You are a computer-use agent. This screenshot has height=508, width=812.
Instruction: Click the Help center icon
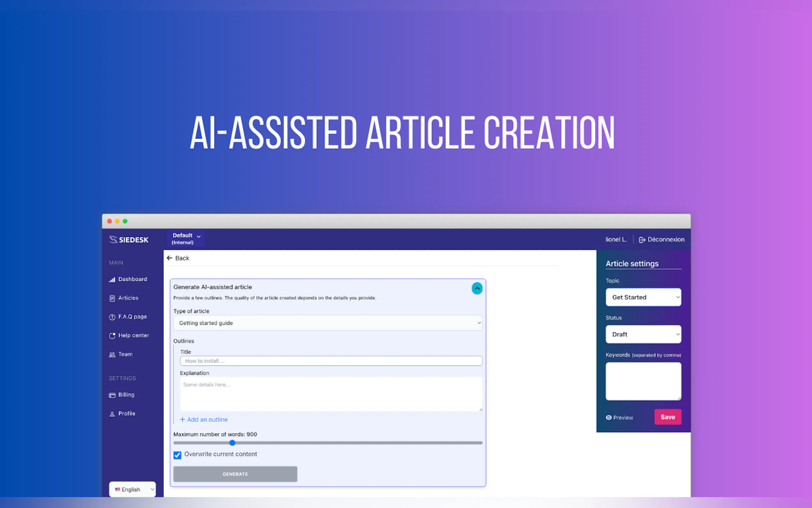point(112,336)
